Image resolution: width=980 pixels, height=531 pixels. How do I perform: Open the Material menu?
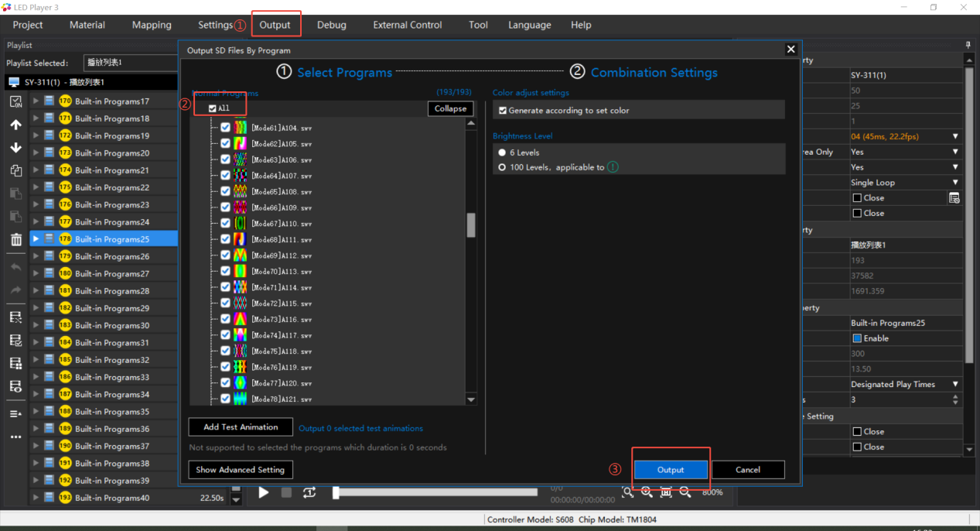pyautogui.click(x=87, y=25)
